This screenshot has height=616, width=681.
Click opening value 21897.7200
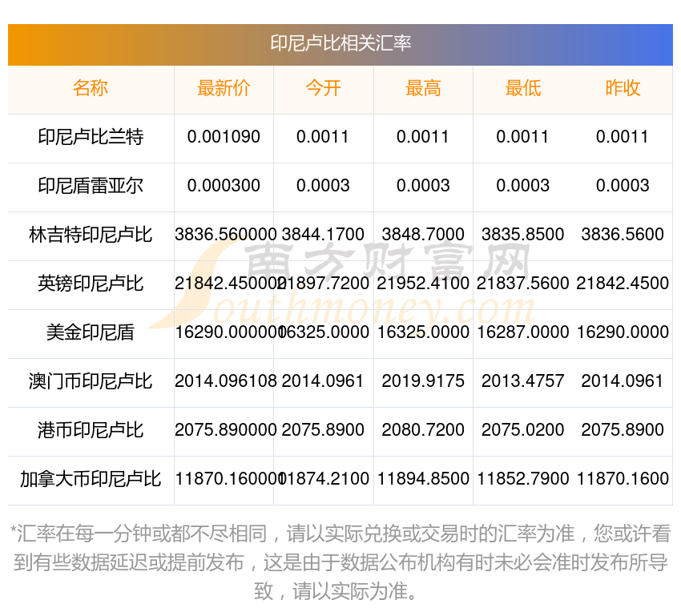tap(324, 284)
